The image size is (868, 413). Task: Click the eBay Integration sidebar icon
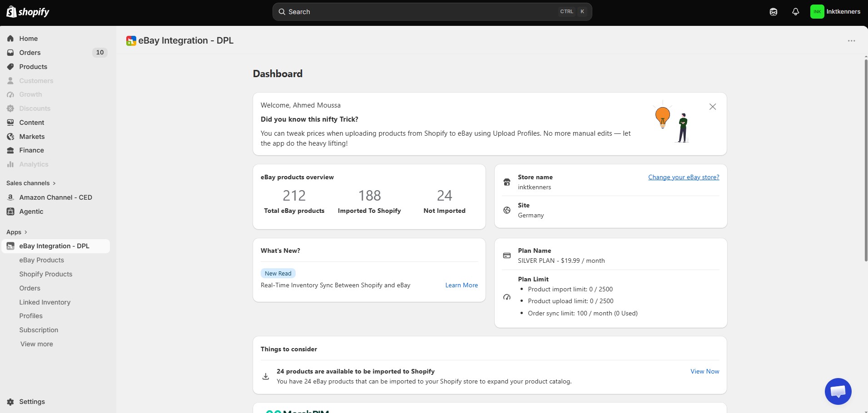[10, 246]
